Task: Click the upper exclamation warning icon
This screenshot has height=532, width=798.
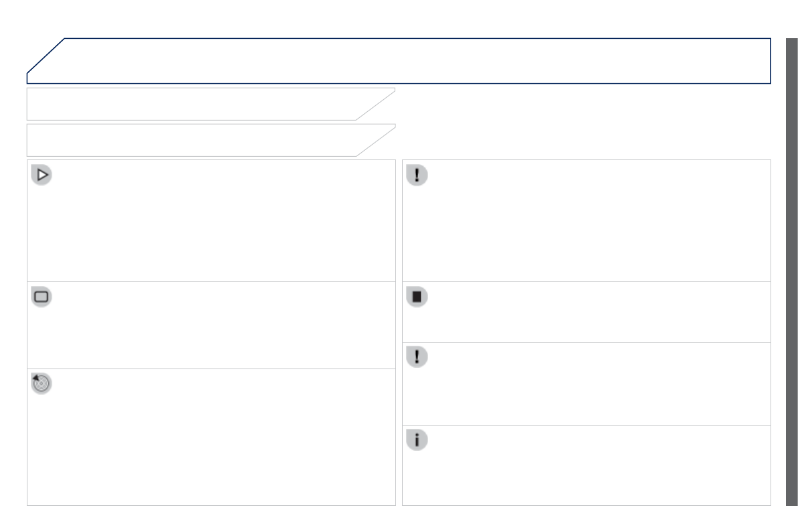Action: 417,175
